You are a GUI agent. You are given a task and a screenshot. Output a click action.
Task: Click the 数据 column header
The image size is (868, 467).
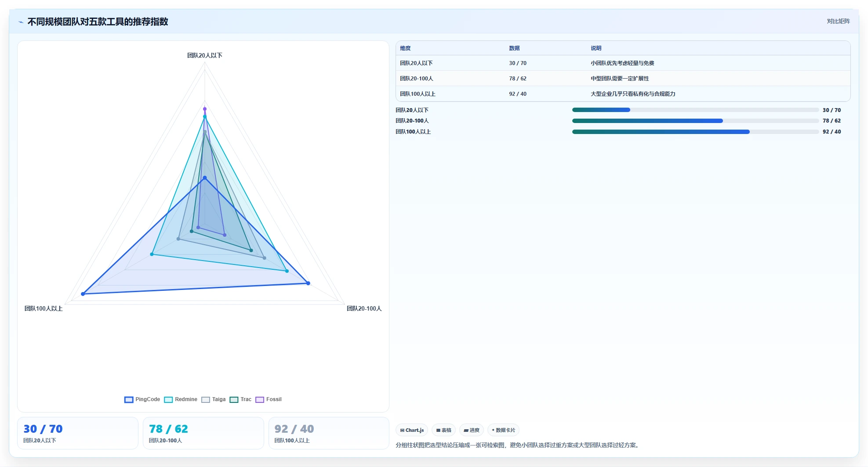click(x=514, y=48)
